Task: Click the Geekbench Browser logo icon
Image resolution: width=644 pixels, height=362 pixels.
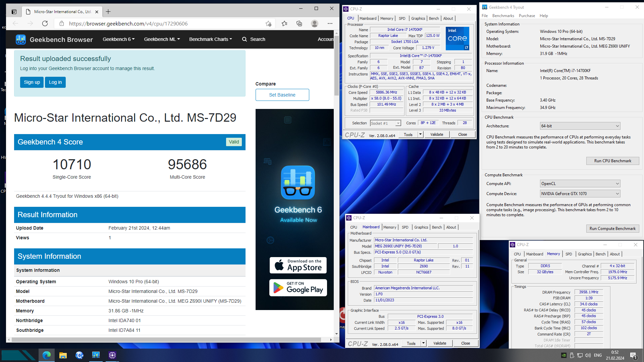Action: click(x=21, y=39)
